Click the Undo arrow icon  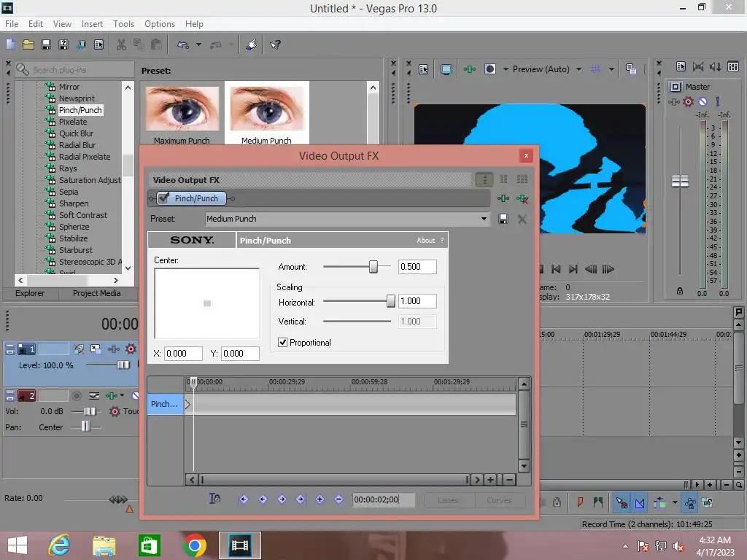coord(183,44)
